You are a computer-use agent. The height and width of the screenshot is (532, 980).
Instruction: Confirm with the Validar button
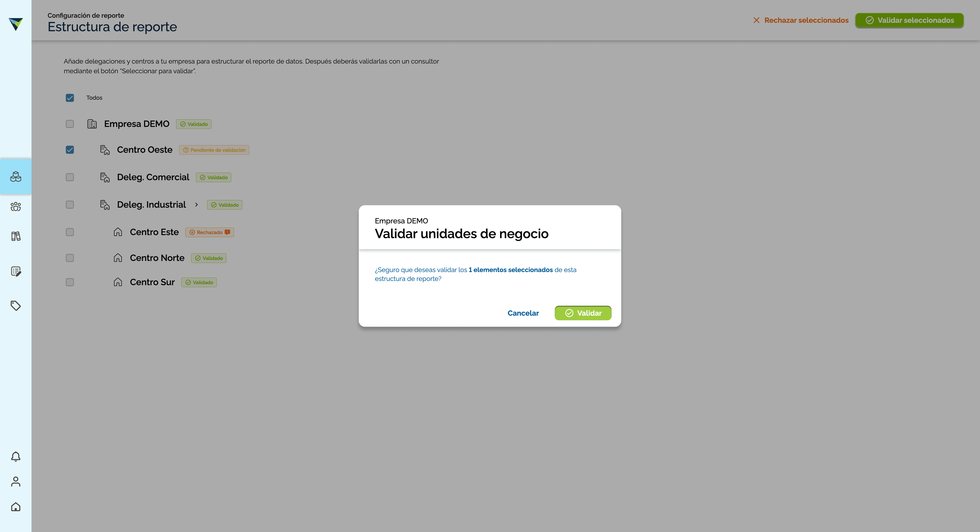[x=583, y=313]
